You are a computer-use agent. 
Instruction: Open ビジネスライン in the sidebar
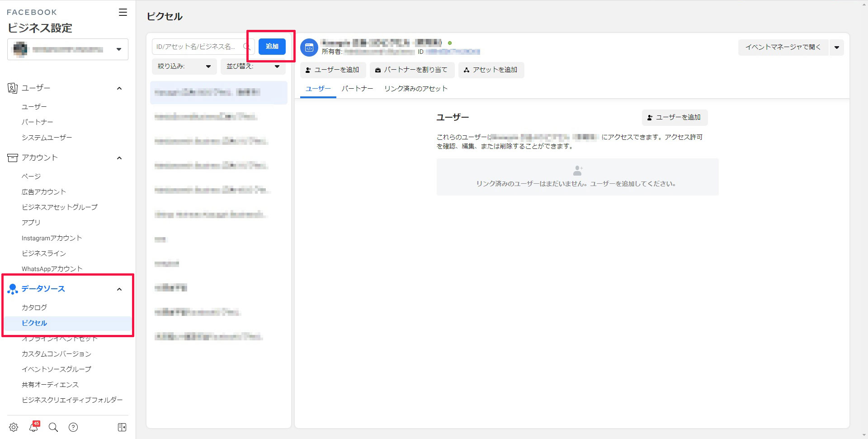(44, 253)
